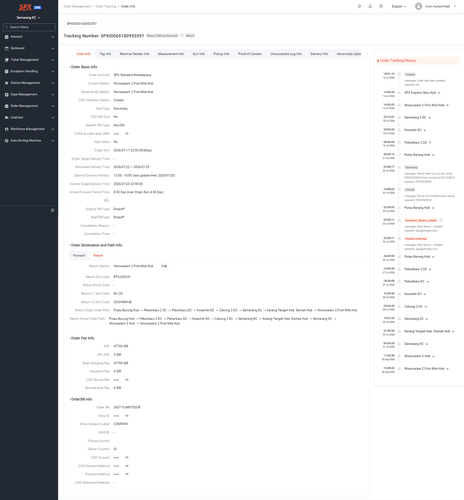This screenshot has height=500, width=464.
Task: Click the Created status tag
Action: (410, 74)
